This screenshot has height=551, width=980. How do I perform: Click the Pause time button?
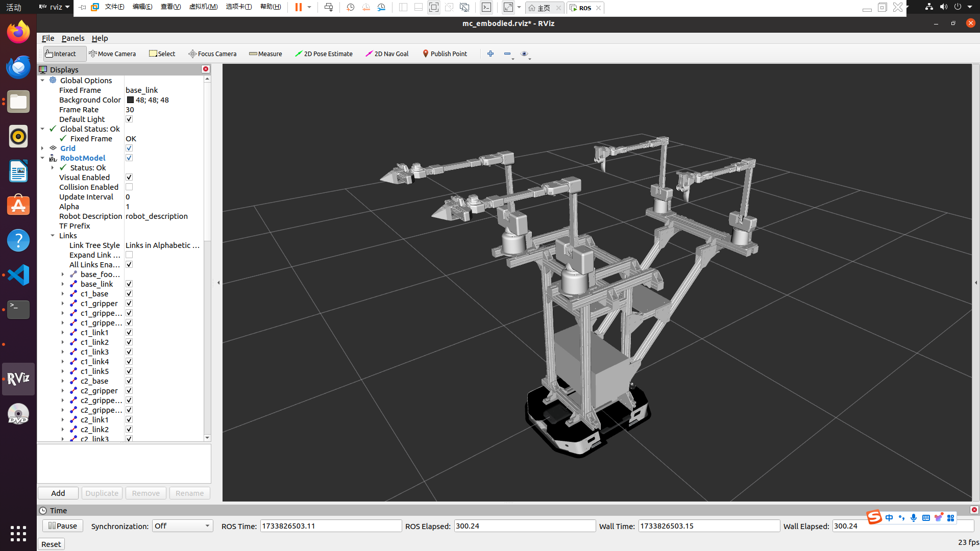pyautogui.click(x=63, y=526)
